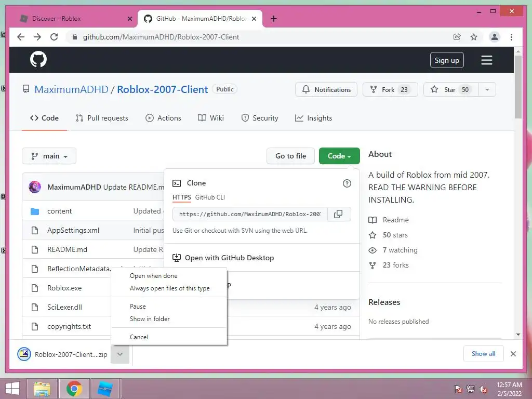Open the Security tab
Screen dimensions: 532x399
[x=260, y=118]
